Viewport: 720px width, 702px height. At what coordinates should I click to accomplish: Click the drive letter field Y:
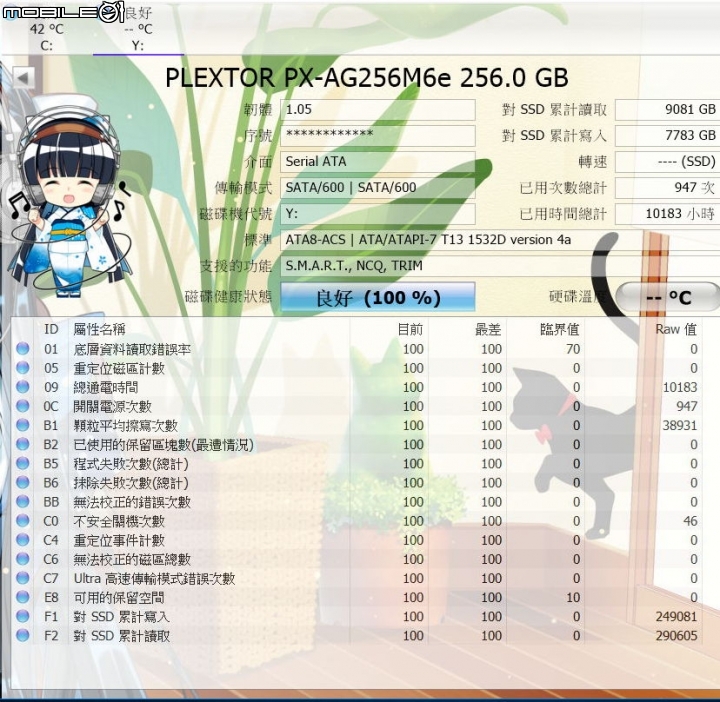click(x=377, y=214)
